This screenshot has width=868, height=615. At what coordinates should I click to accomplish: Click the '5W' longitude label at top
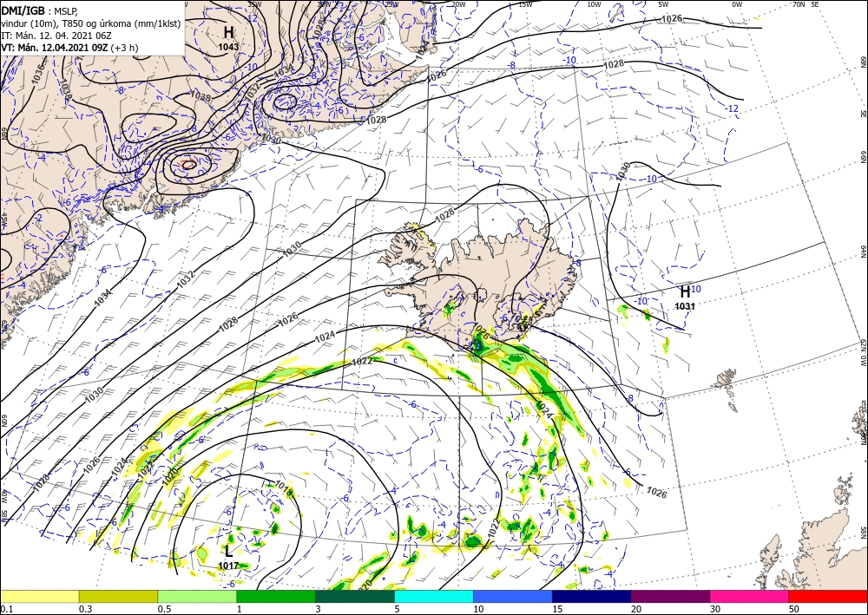663,3
